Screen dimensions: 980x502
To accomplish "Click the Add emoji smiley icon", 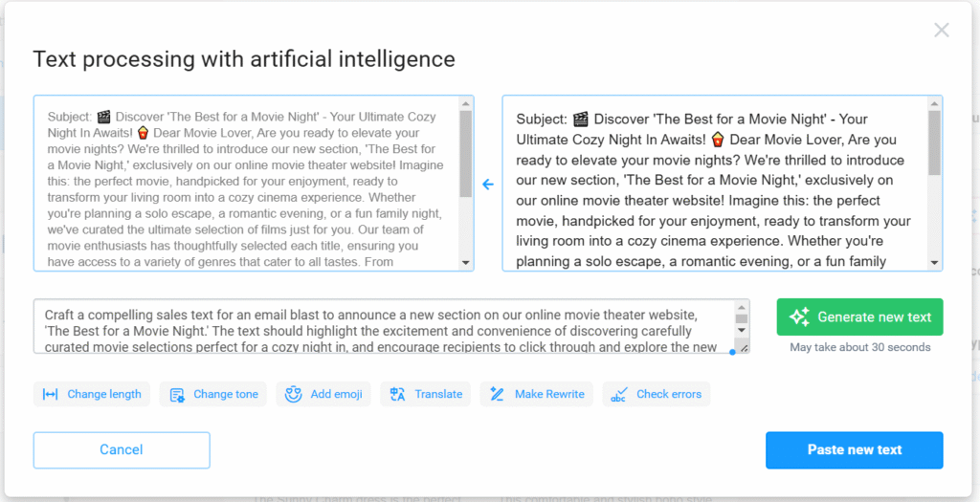I will 293,394.
